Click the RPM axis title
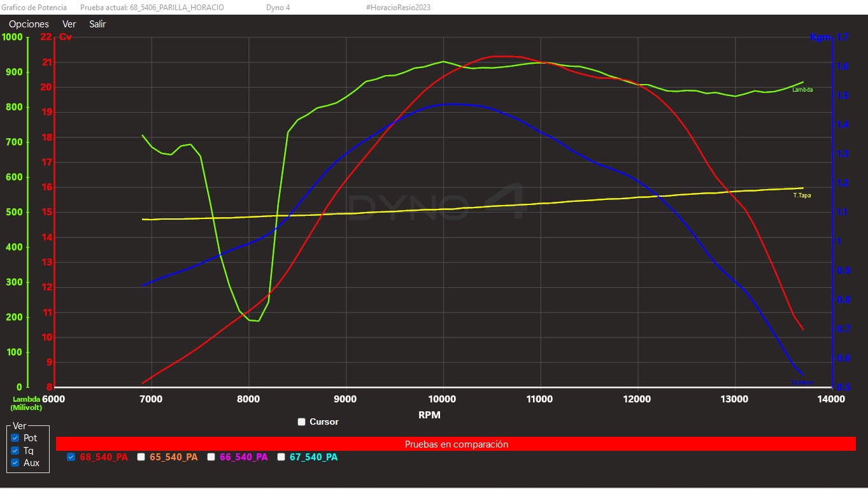 tap(429, 415)
